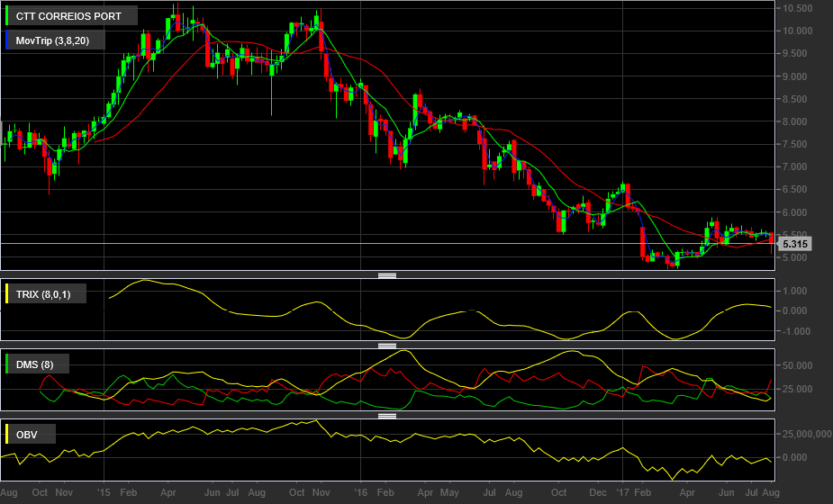
Task: Click yellow color swatch beside TRIX
Action: click(x=8, y=293)
